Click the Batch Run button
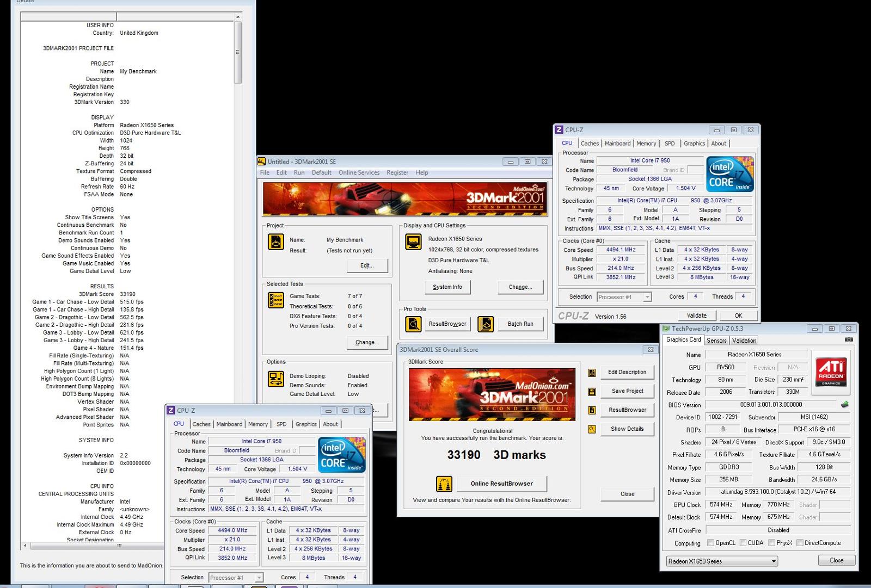The image size is (871, 588). click(520, 324)
